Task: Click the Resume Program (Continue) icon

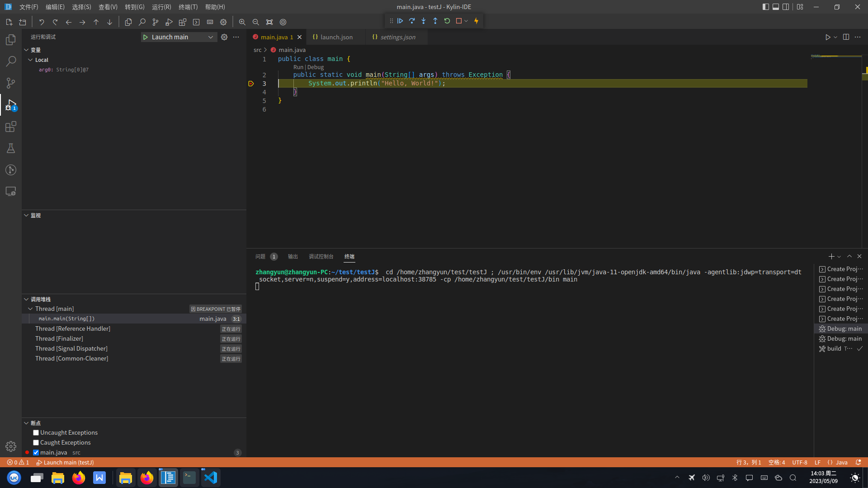Action: pos(400,21)
